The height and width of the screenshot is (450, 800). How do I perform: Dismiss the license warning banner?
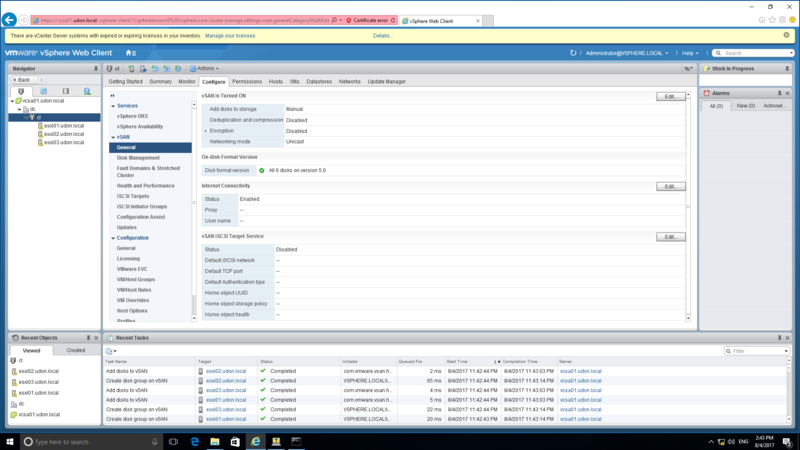tap(786, 35)
